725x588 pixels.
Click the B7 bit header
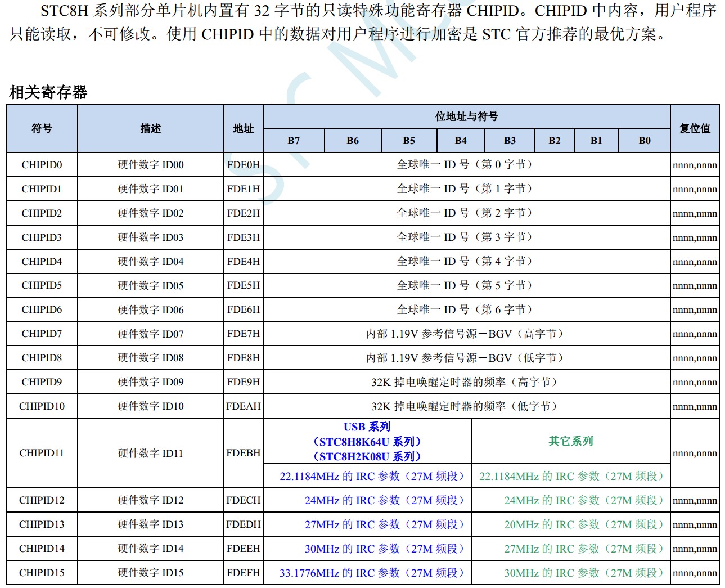[294, 141]
